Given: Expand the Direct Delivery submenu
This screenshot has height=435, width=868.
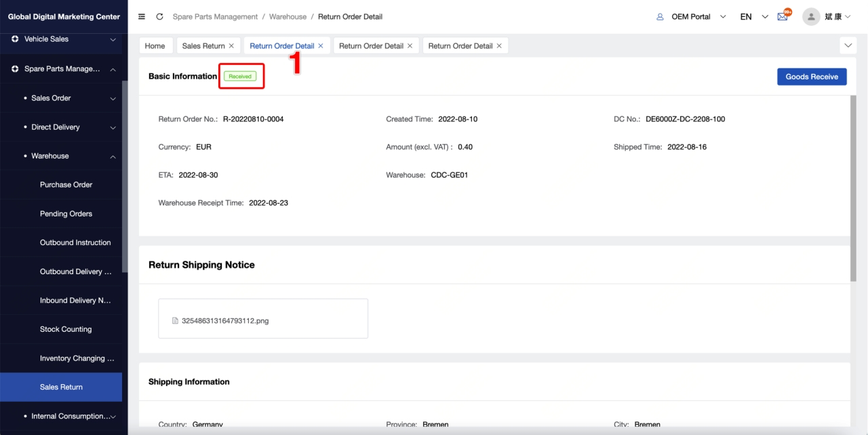Looking at the screenshot, I should (113, 128).
